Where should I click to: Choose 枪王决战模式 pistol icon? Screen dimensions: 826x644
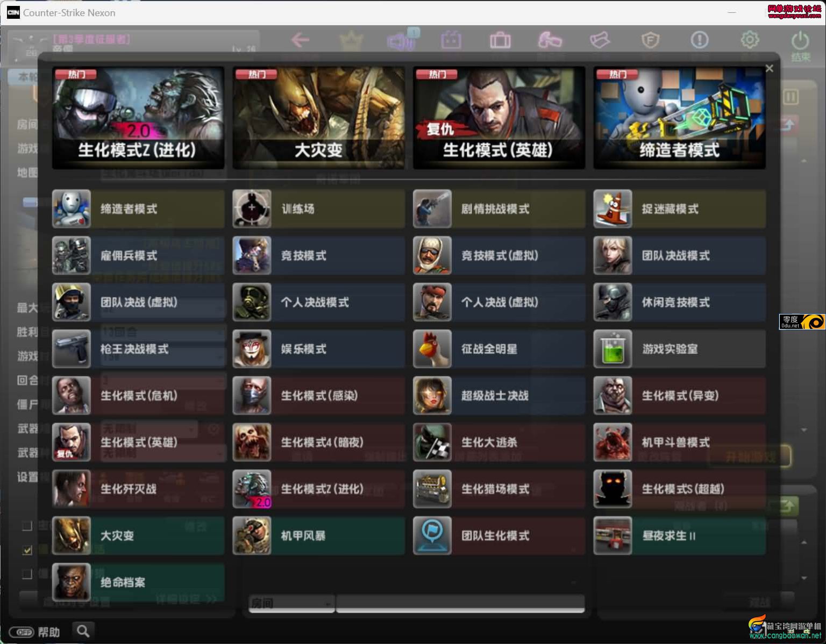72,349
